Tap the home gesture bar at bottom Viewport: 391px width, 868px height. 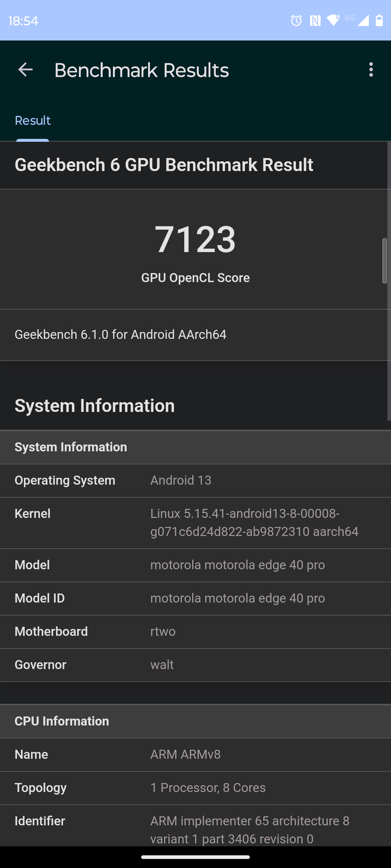click(195, 857)
